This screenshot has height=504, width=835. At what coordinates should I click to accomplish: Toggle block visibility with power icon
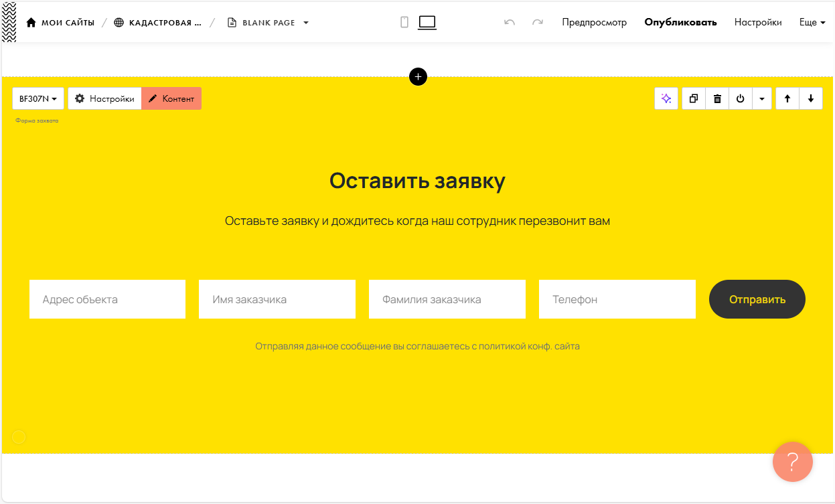741,98
